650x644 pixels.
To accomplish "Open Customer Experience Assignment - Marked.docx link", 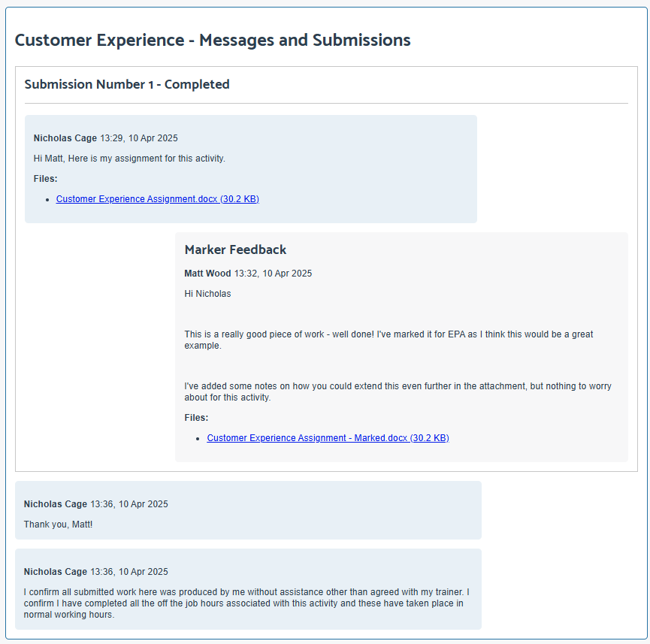I will pyautogui.click(x=328, y=438).
